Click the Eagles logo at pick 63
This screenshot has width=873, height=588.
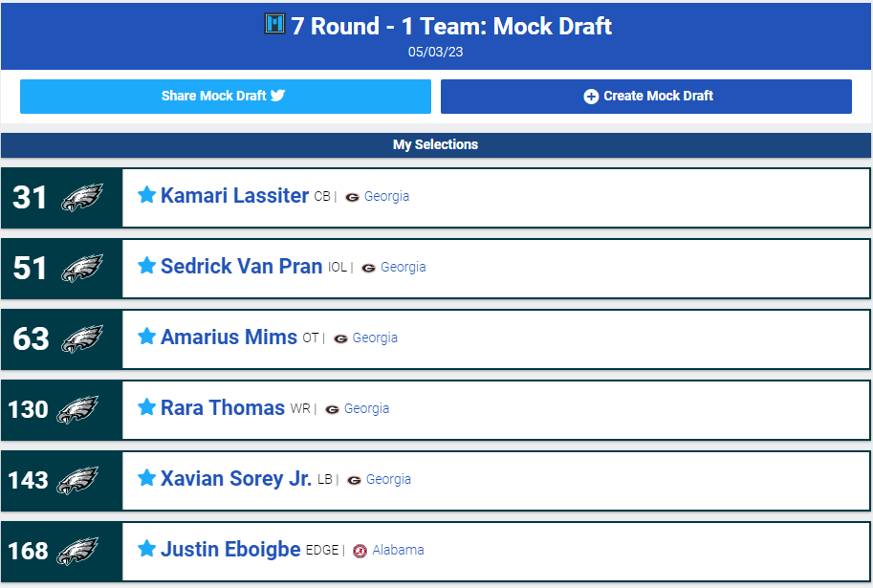82,338
